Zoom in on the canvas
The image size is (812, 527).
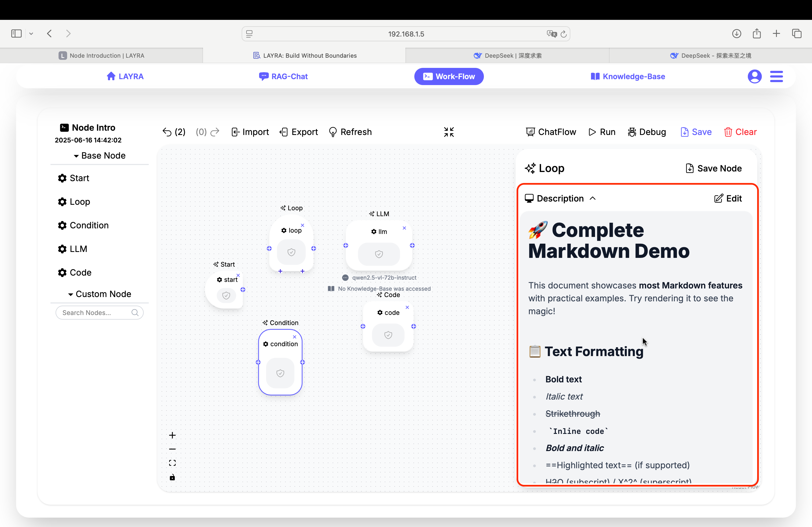[x=172, y=435]
